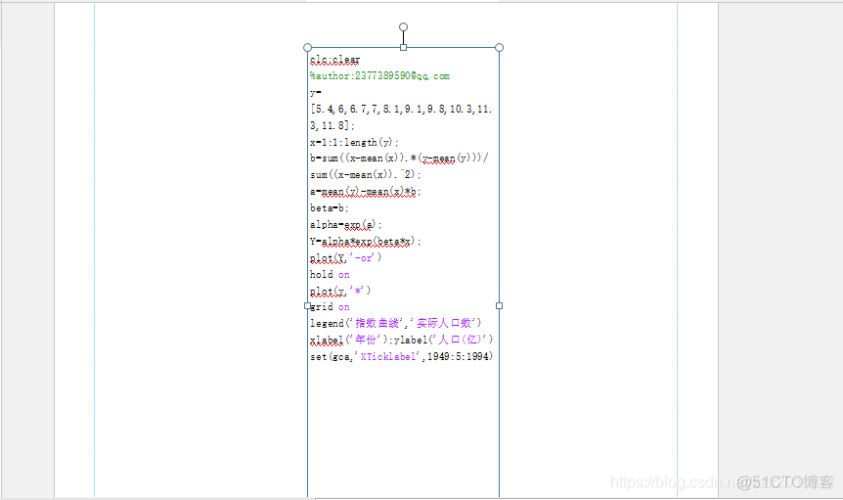843x500 pixels.
Task: Click the 'legend(' line
Action: pyautogui.click(x=396, y=323)
